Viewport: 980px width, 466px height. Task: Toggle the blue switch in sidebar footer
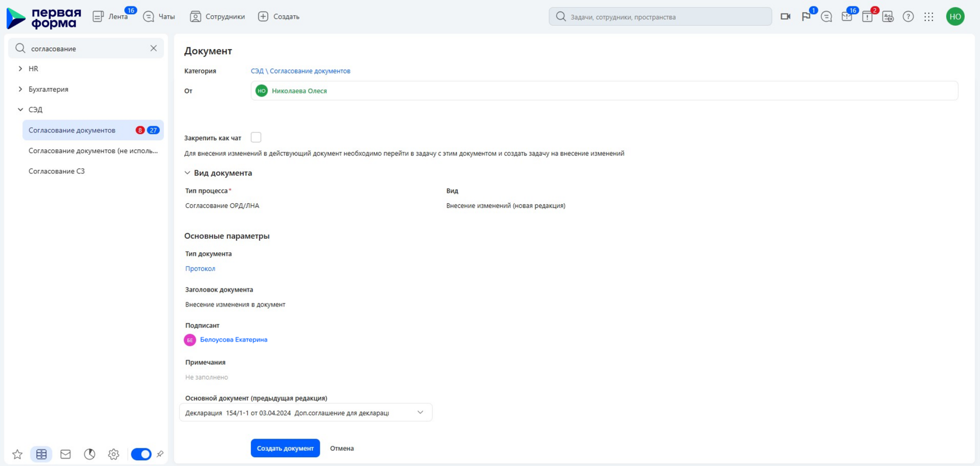click(x=141, y=454)
